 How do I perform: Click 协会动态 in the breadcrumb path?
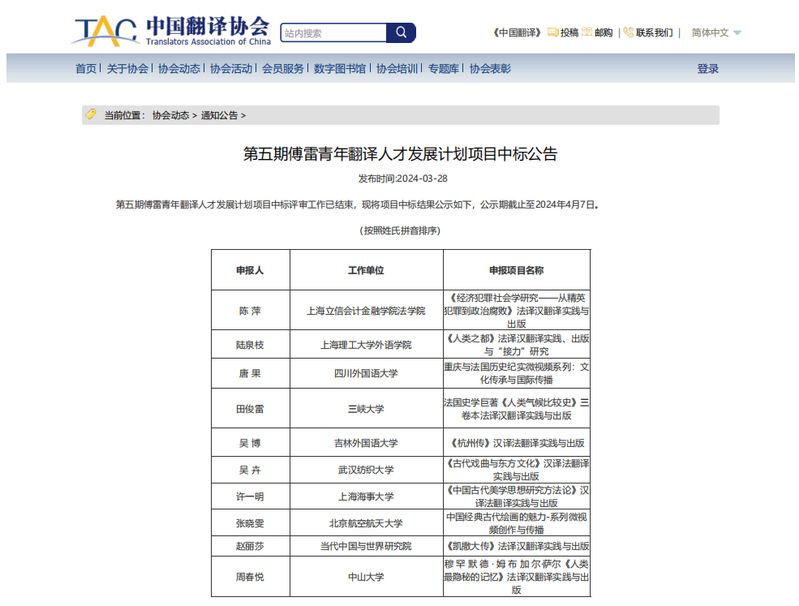pos(170,115)
